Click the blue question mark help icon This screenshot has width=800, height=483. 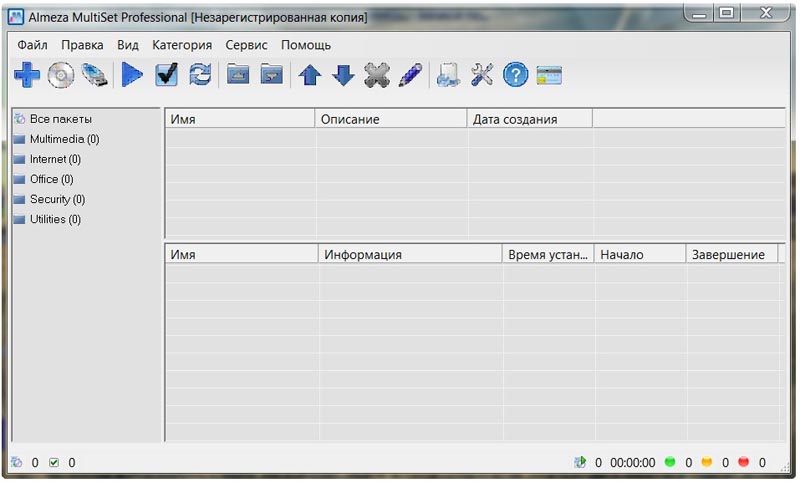coord(515,75)
